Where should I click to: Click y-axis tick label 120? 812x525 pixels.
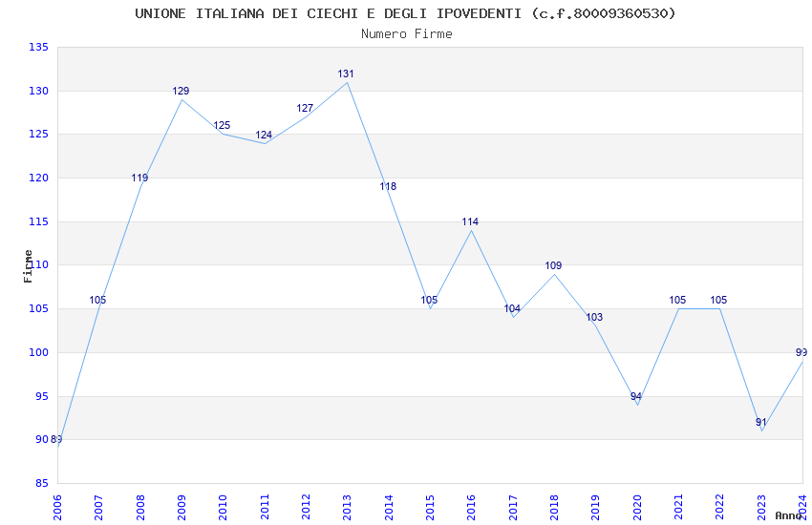[x=38, y=178]
